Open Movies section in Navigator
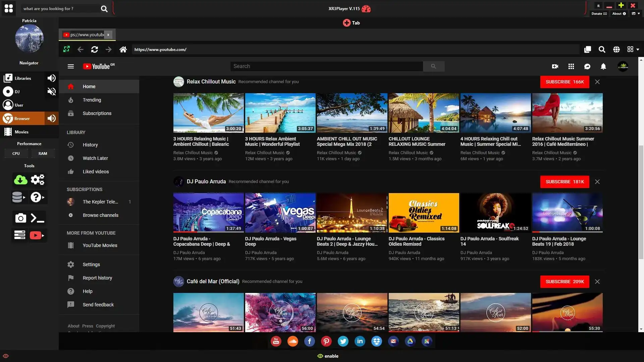The height and width of the screenshot is (362, 644). (x=29, y=132)
